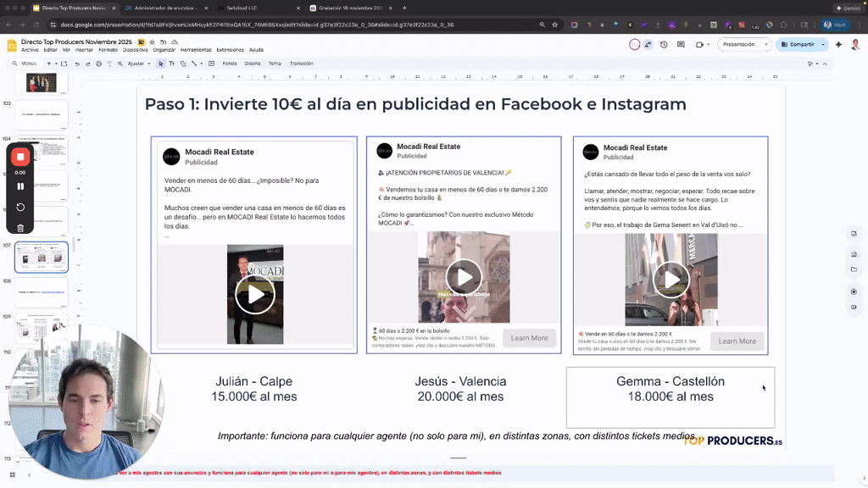The width and height of the screenshot is (868, 488).
Task: Select the Line drawing tool
Action: pyautogui.click(x=193, y=63)
